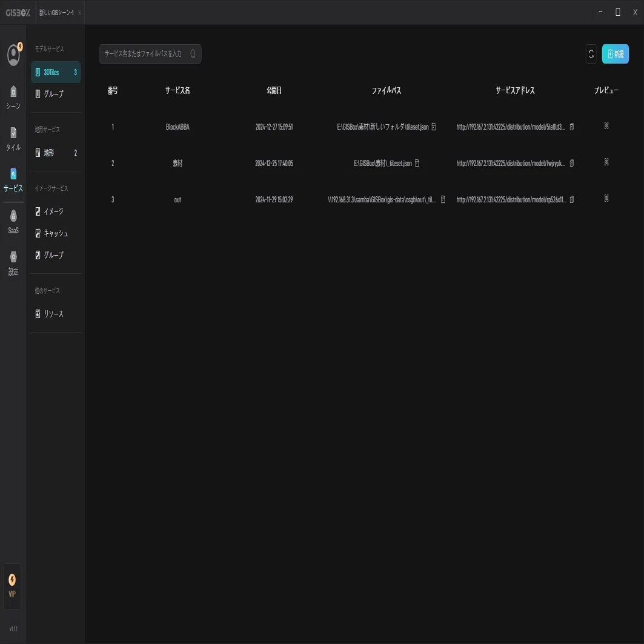Click the refresh list icon
Screen dimensions: 644x644
point(591,54)
